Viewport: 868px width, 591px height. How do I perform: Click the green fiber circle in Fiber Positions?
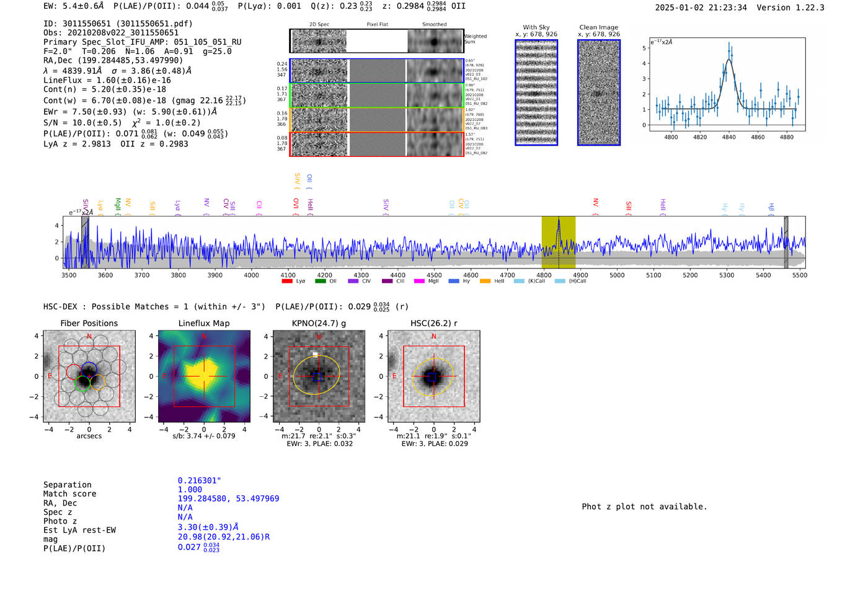81,384
